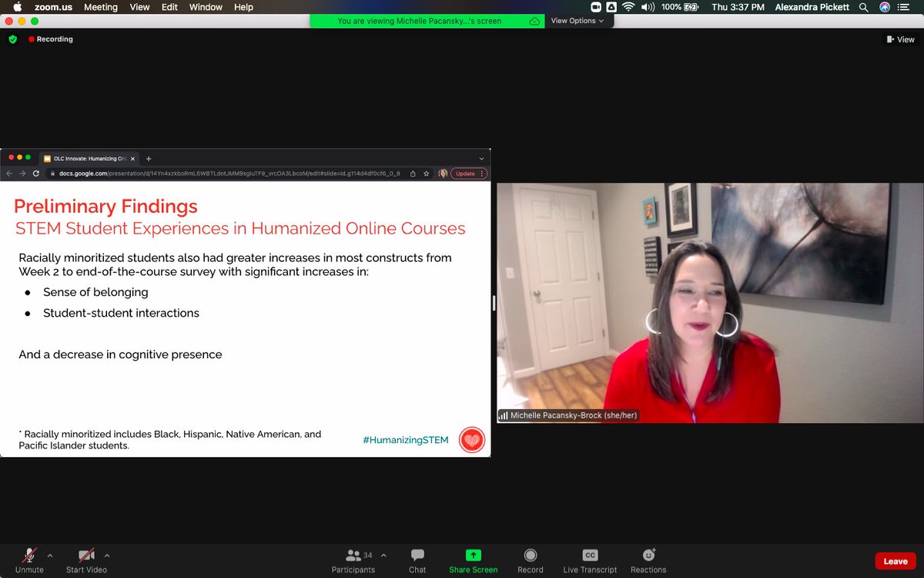Open the zoom.us menu
Screen dimensions: 924x578
(53, 7)
